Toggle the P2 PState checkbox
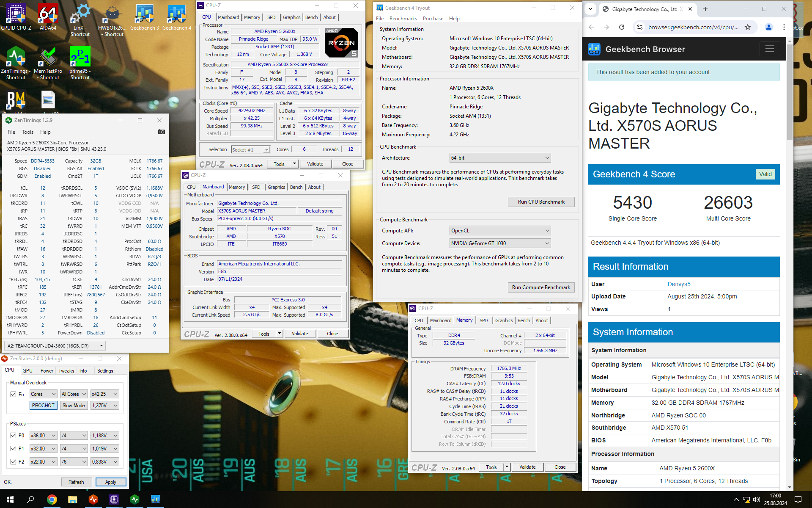 [x=13, y=462]
